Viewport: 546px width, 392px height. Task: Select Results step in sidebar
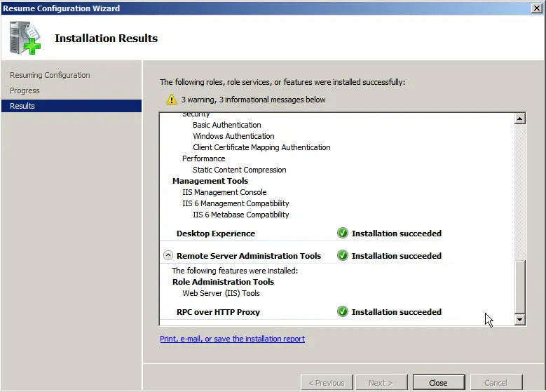coord(22,106)
